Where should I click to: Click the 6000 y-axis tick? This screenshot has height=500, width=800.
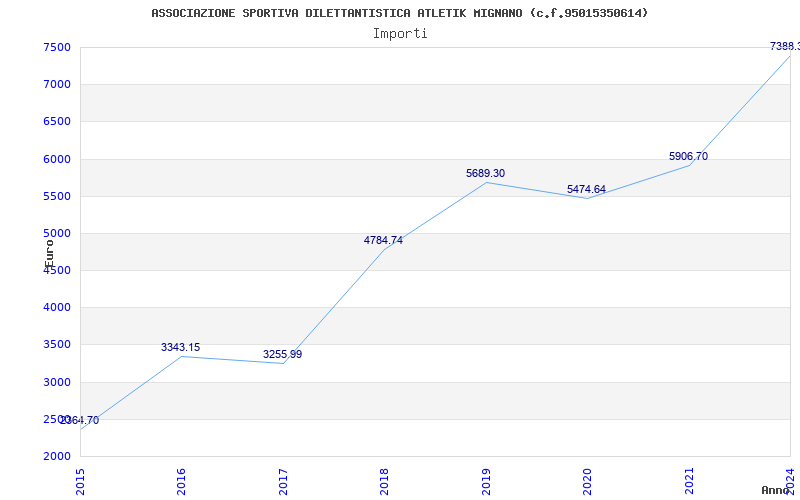(57, 159)
